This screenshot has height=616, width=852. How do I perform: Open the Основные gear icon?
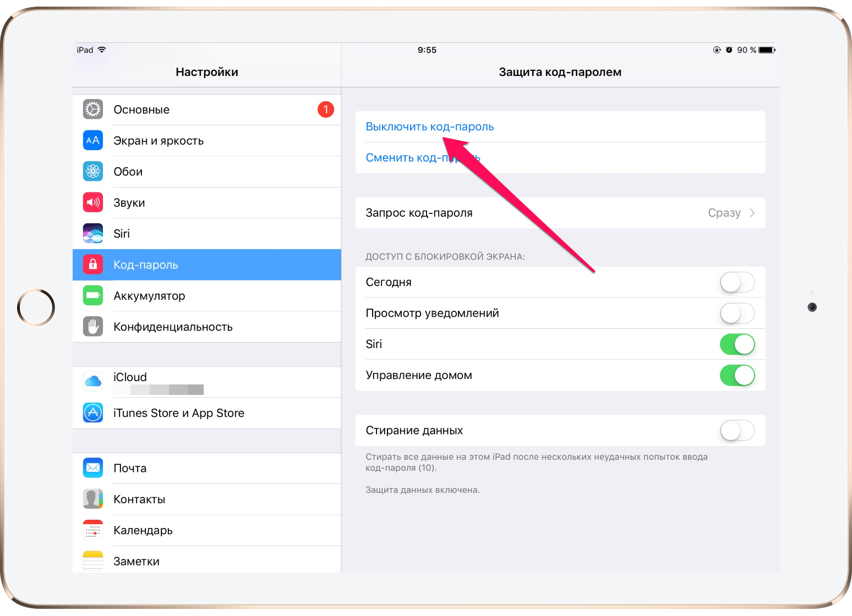point(93,109)
